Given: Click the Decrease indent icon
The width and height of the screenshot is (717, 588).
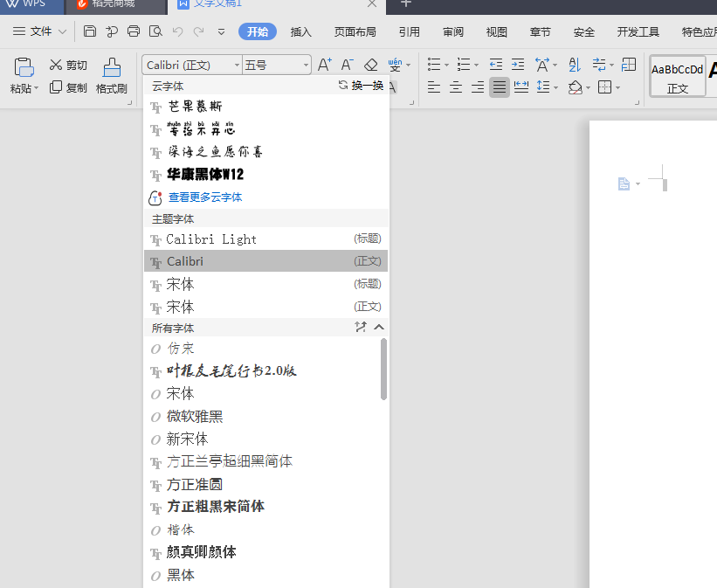Looking at the screenshot, I should 496,65.
